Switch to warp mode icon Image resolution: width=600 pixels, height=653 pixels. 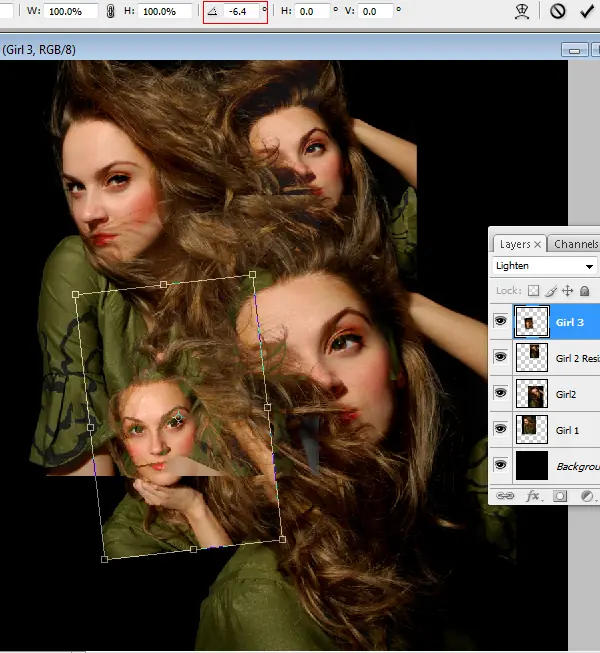(x=521, y=11)
